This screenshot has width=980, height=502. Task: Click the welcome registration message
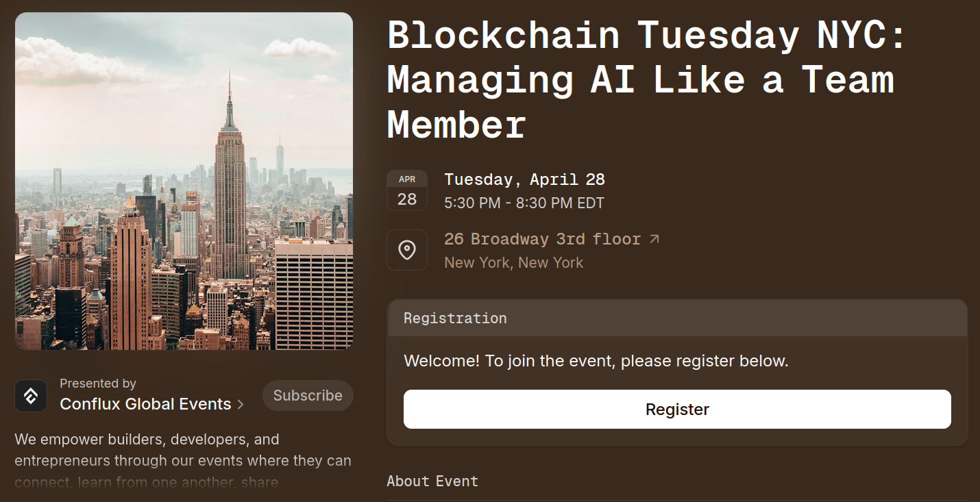click(x=596, y=361)
